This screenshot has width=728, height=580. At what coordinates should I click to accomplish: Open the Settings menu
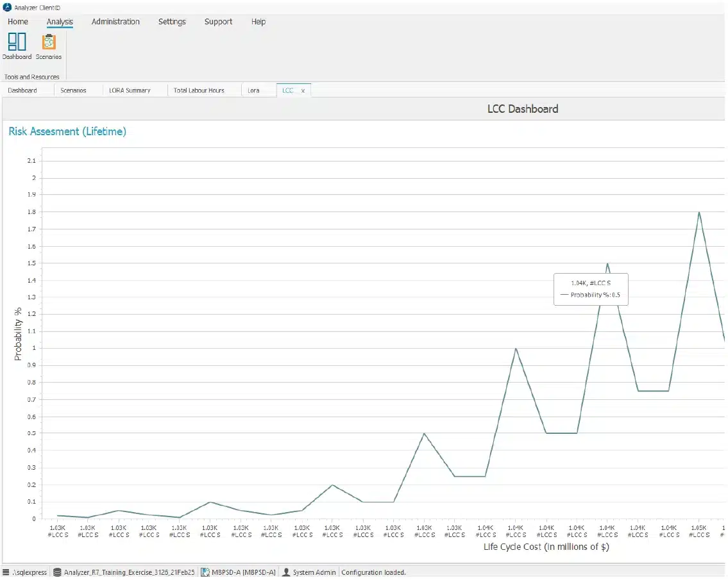172,22
